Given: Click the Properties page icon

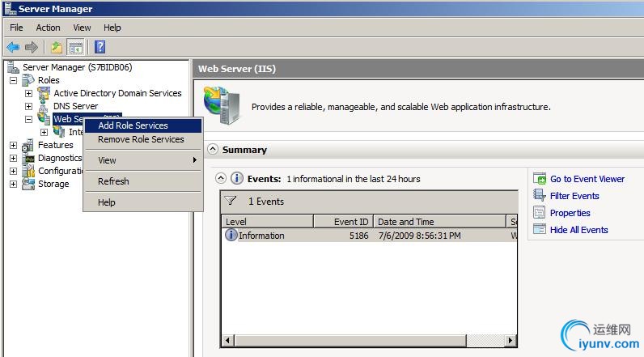Looking at the screenshot, I should coord(539,212).
